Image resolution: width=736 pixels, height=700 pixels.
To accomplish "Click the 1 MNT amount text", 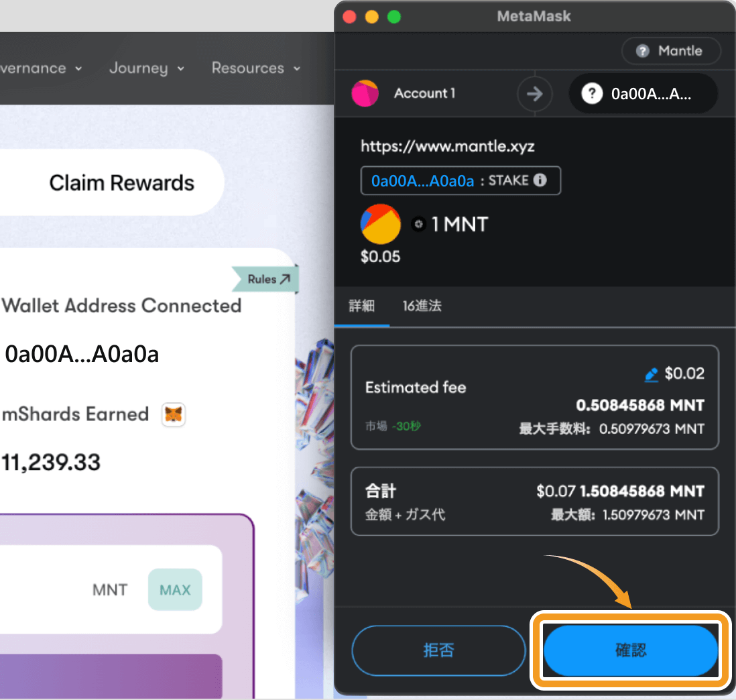I will pyautogui.click(x=460, y=225).
